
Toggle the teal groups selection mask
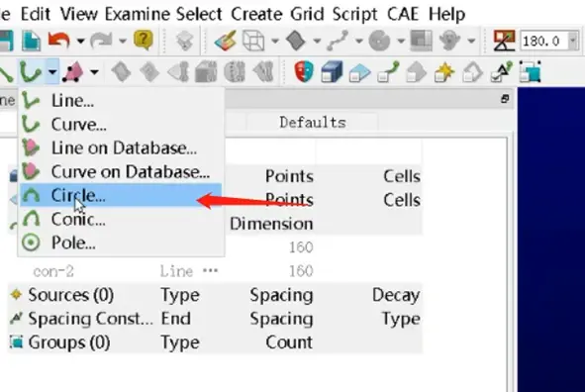tap(531, 71)
